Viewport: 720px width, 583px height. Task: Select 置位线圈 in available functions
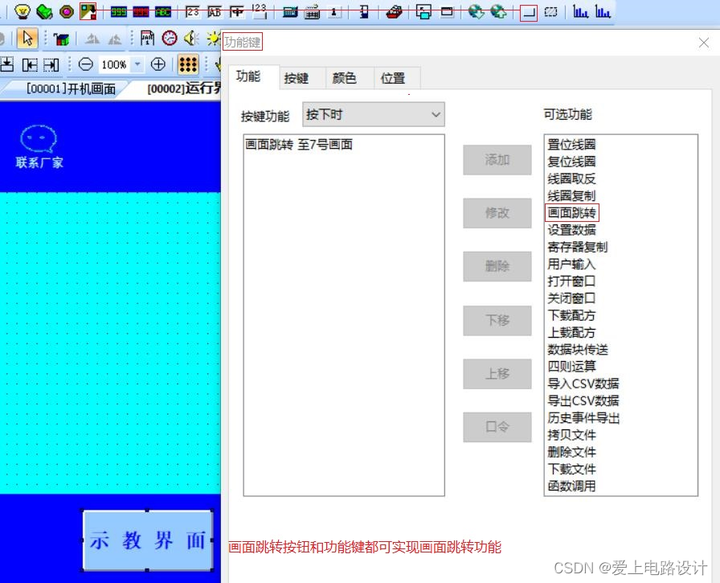[571, 145]
